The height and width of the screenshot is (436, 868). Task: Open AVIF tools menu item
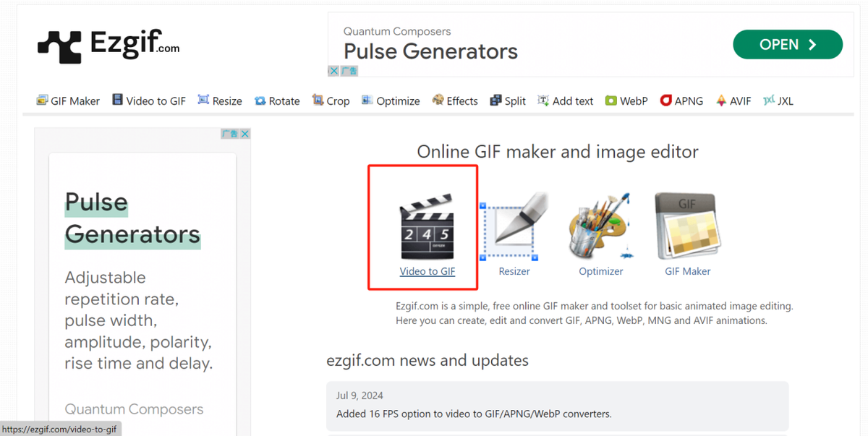[733, 101]
